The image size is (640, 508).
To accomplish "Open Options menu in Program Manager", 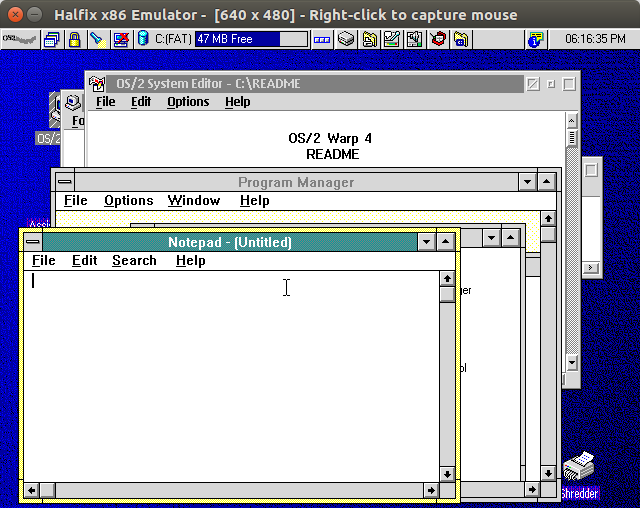I will click(129, 200).
